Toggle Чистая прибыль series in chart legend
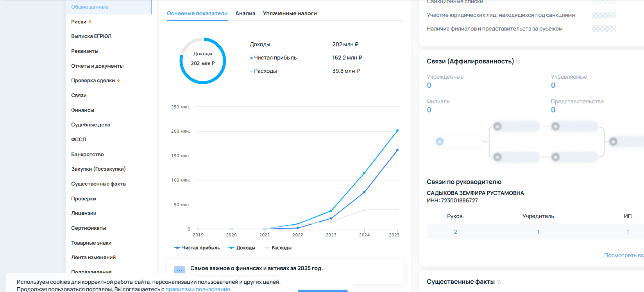 click(197, 248)
